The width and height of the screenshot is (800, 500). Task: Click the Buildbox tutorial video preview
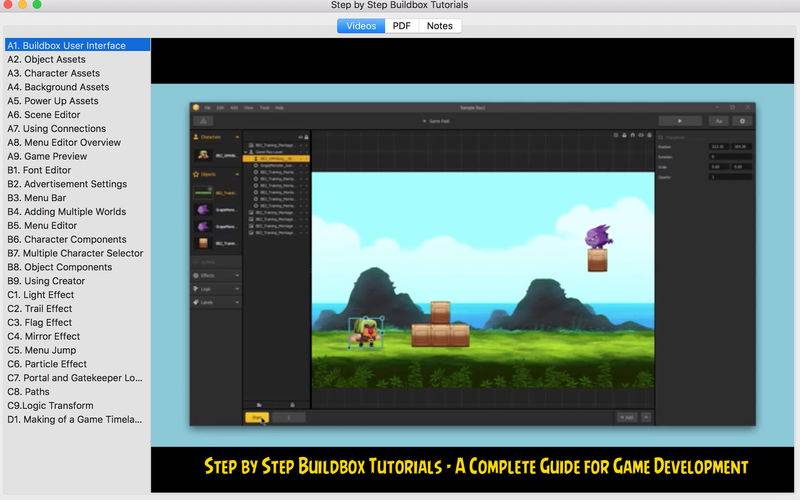point(472,265)
